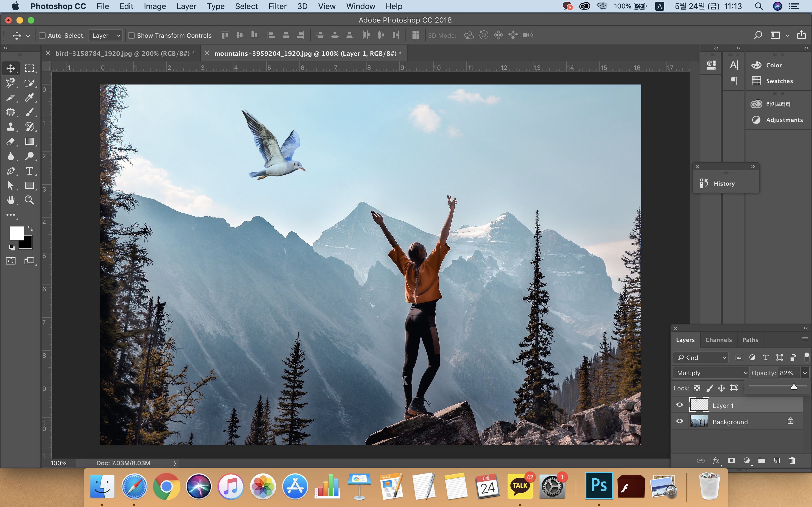Select the Layer 1 thumbnail
812x507 pixels.
699,405
